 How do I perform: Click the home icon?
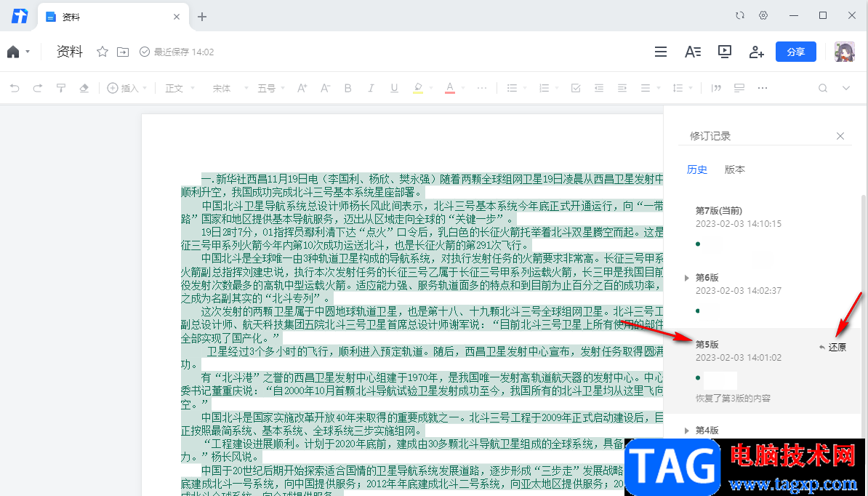pyautogui.click(x=13, y=52)
